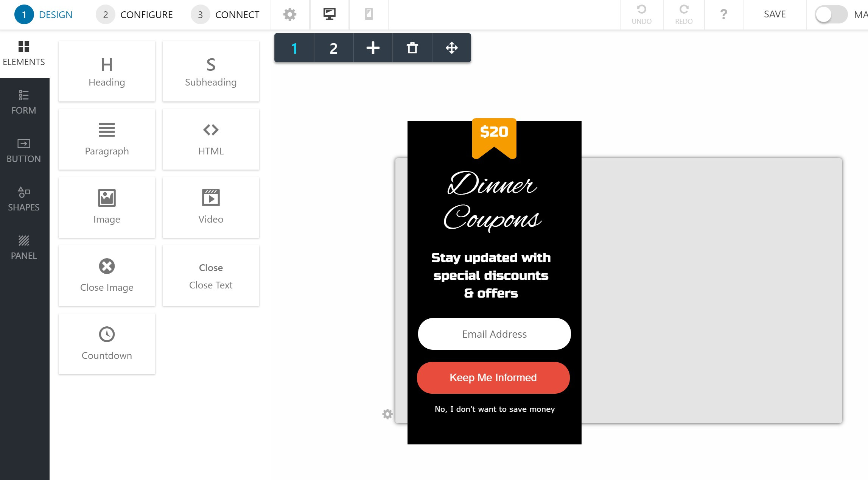
Task: Click the move arrows icon
Action: [x=451, y=48]
